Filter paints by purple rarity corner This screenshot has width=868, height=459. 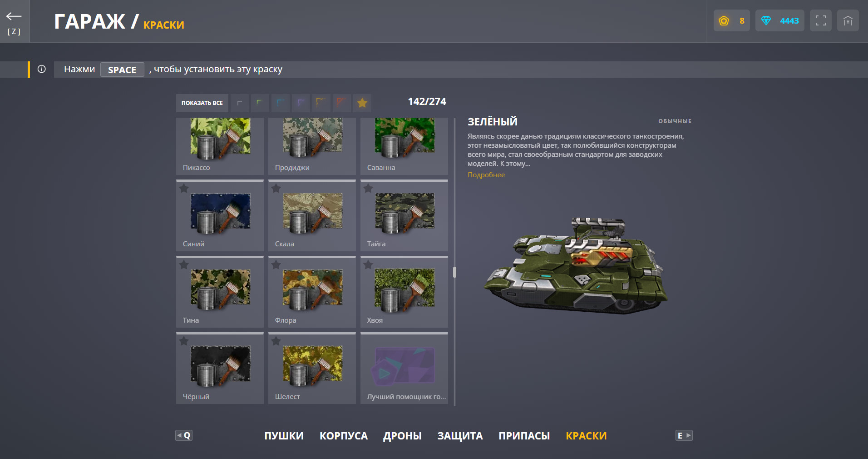tap(301, 103)
